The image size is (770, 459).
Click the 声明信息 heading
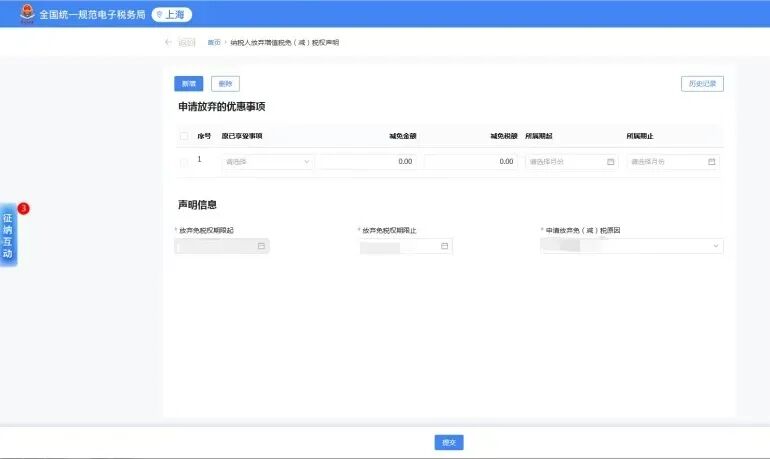pos(197,205)
